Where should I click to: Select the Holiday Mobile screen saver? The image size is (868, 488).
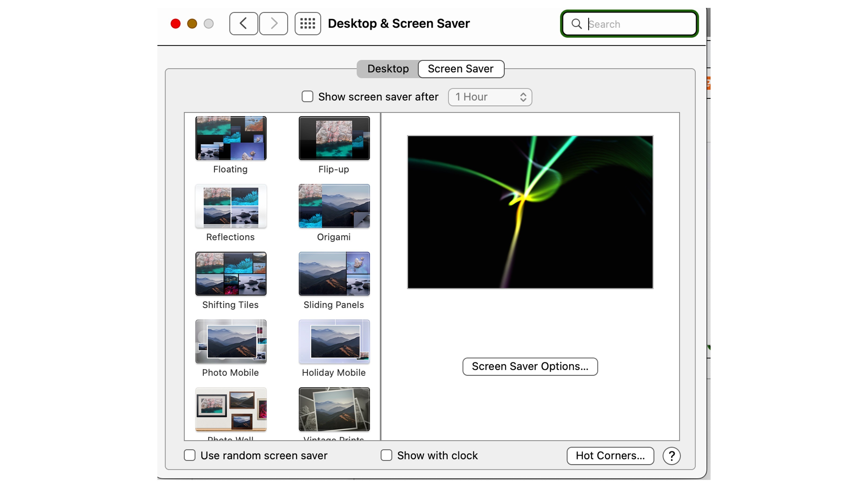(x=334, y=342)
